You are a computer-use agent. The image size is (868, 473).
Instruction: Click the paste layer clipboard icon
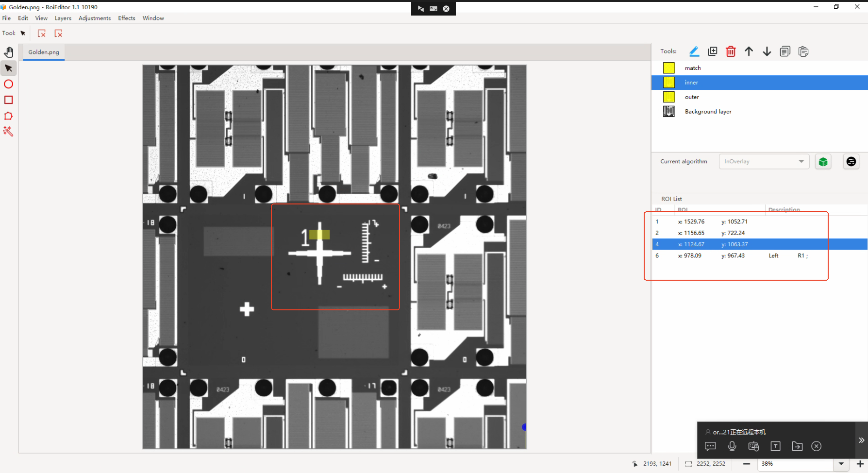pyautogui.click(x=803, y=51)
